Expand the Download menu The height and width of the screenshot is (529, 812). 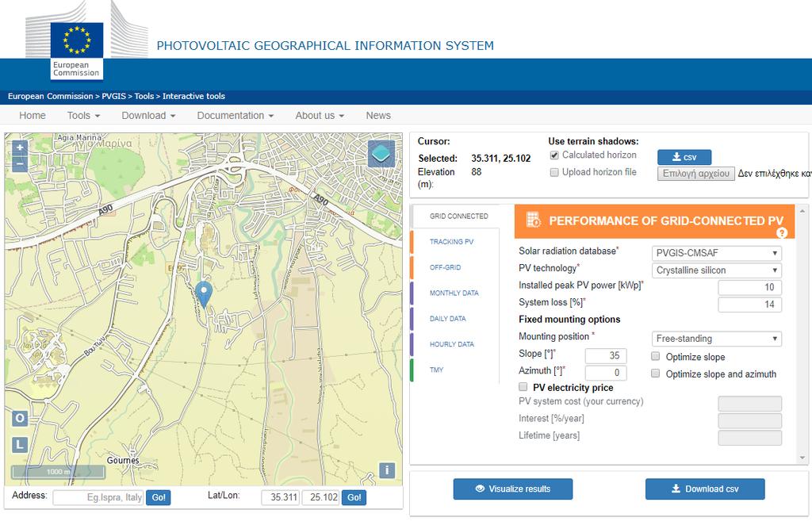[x=148, y=116]
